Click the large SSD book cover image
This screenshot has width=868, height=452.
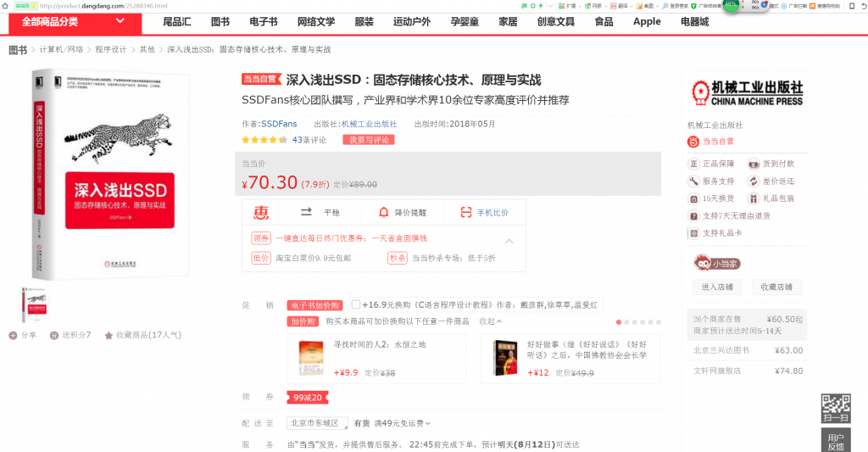point(110,174)
